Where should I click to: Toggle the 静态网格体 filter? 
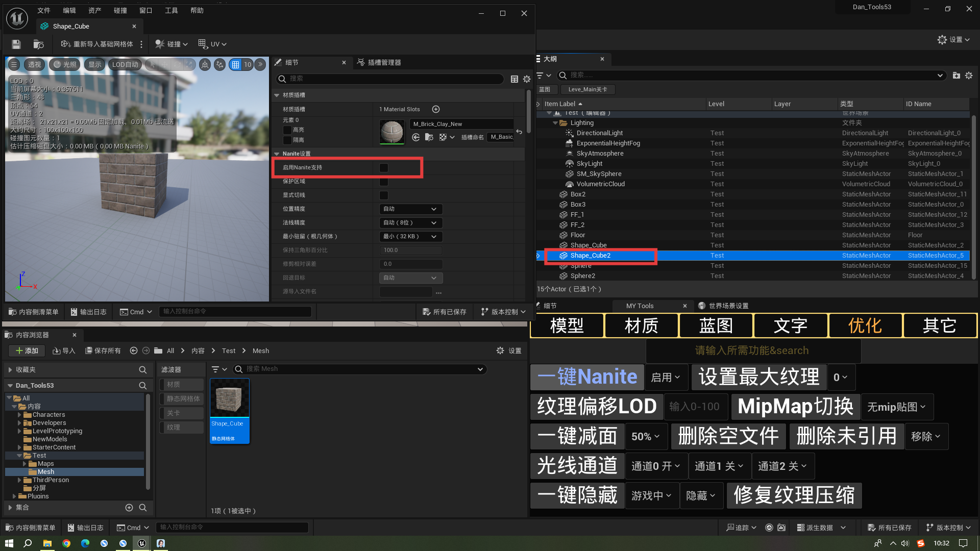181,399
